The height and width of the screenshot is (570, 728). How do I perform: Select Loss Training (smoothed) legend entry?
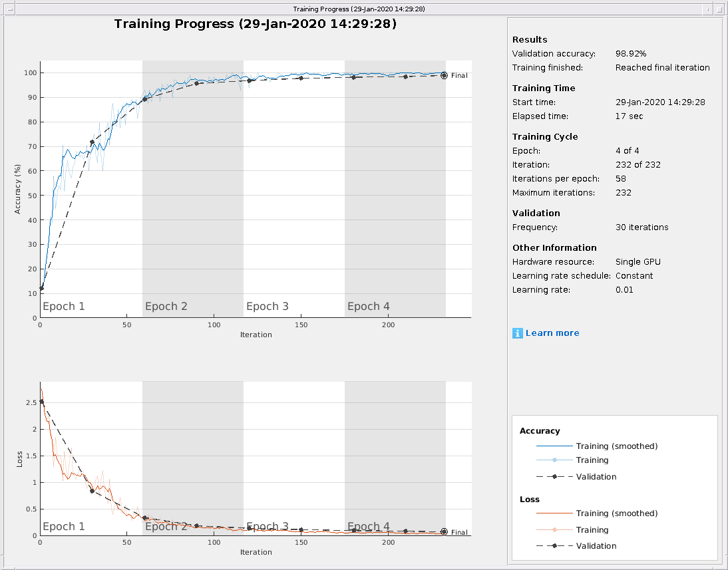coord(597,513)
